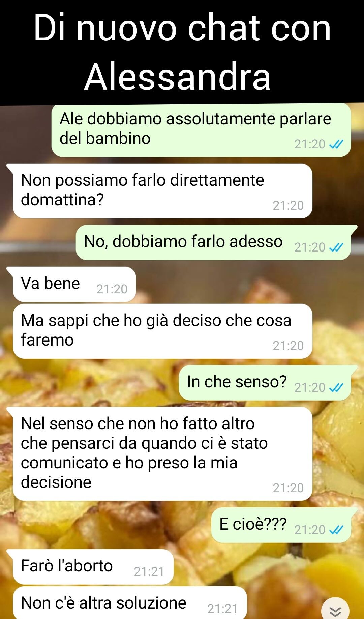
Task: Tap the scroll-to-bottom double chevron button
Action: (x=335, y=610)
